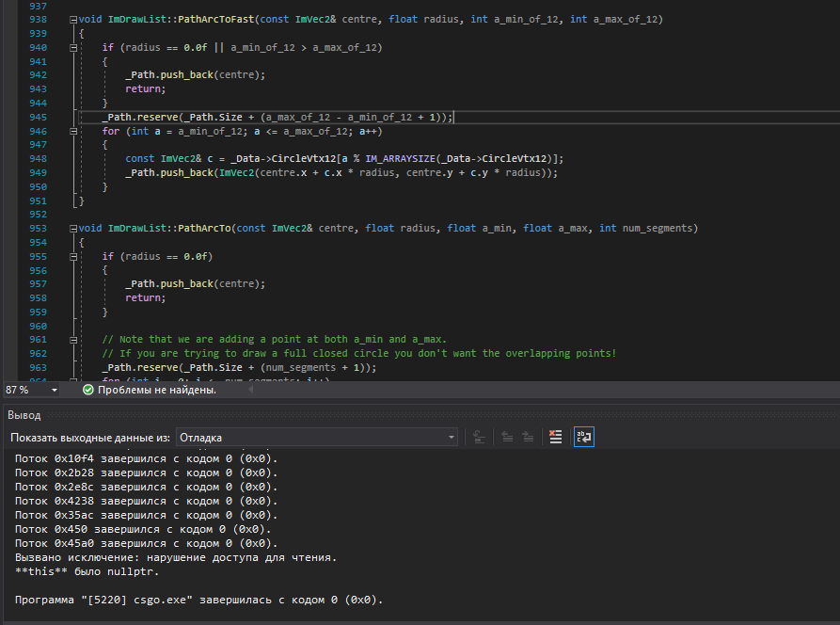This screenshot has width=840, height=625.
Task: Place cursor on a_min_of_12 > a_max_of_12 condition
Action: click(307, 48)
